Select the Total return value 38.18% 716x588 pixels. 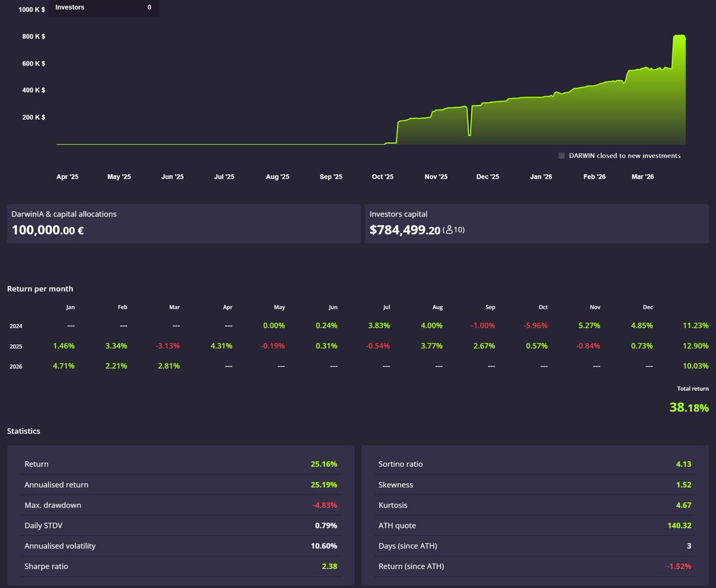pos(689,407)
